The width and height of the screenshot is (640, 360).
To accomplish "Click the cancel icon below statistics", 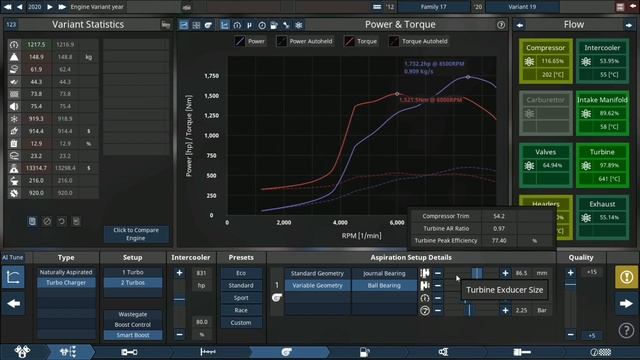I will pyautogui.click(x=47, y=221).
